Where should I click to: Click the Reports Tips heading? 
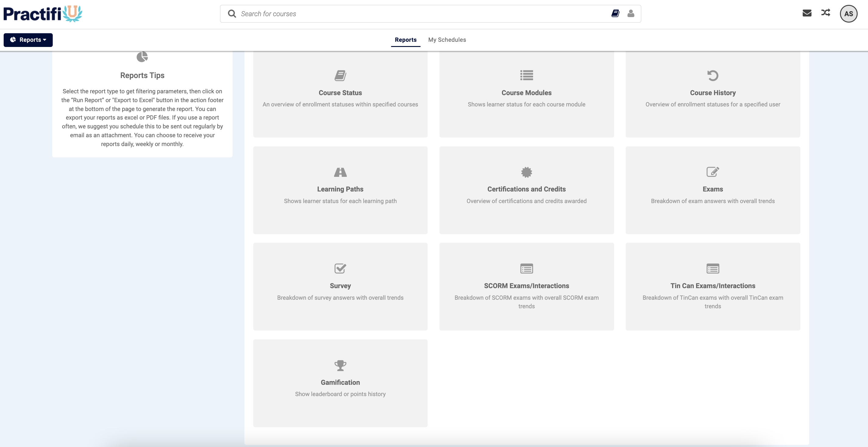(x=142, y=76)
